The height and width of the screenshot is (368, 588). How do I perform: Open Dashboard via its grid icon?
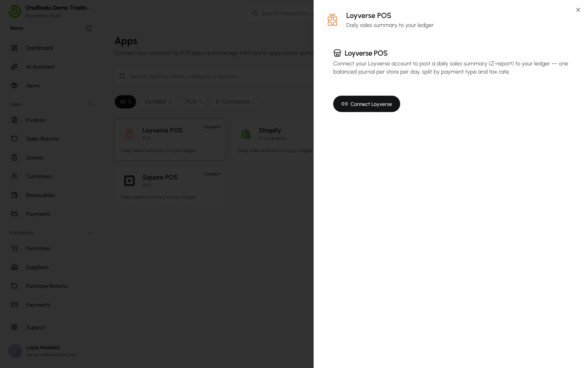[x=14, y=48]
